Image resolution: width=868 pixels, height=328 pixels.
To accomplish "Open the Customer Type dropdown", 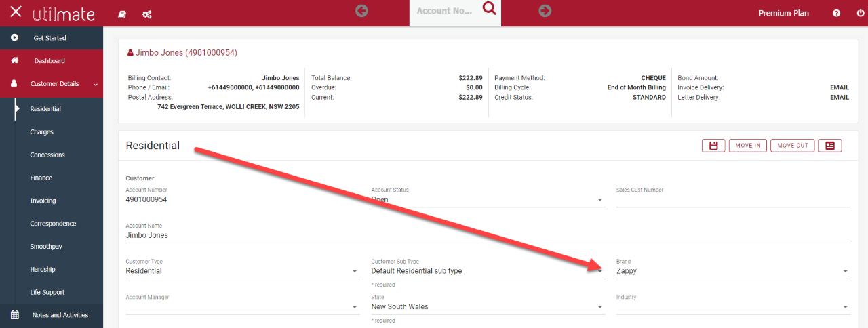I will (242, 271).
